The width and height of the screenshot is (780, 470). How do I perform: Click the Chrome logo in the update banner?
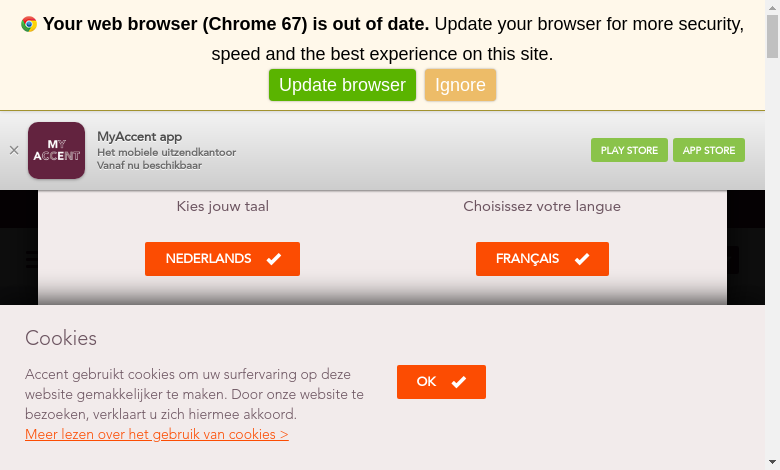pyautogui.click(x=29, y=25)
